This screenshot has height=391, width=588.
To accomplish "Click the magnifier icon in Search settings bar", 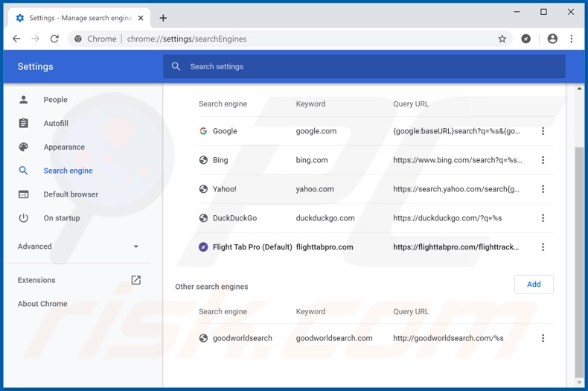I will point(176,66).
